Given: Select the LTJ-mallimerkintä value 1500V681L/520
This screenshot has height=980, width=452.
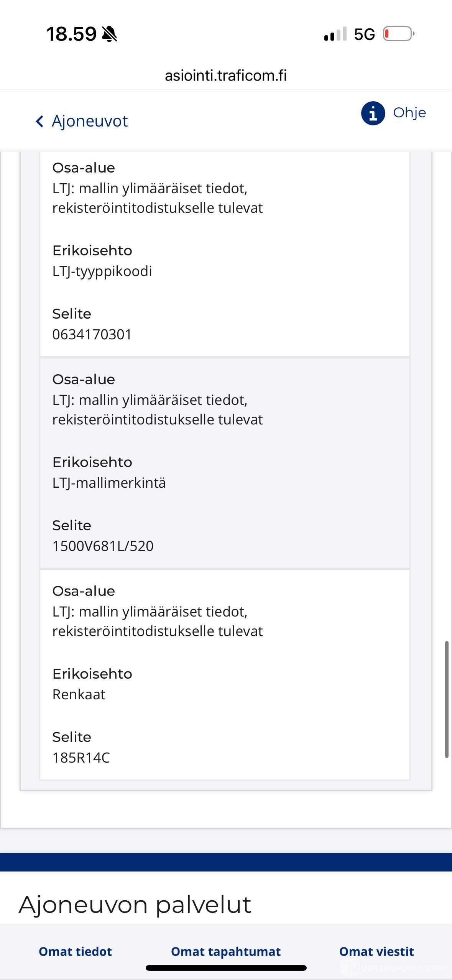Looking at the screenshot, I should (x=103, y=546).
